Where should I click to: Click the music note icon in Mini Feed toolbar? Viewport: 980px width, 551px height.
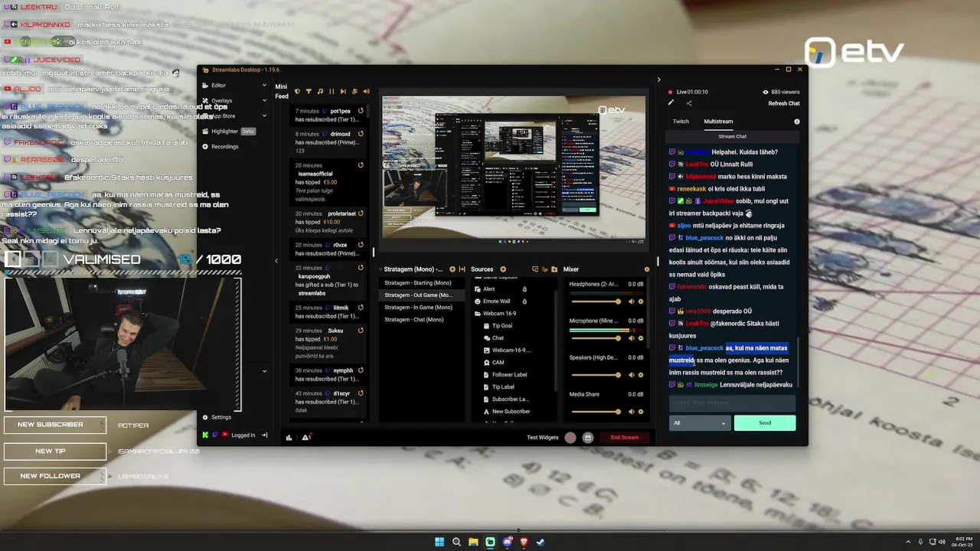pyautogui.click(x=320, y=91)
